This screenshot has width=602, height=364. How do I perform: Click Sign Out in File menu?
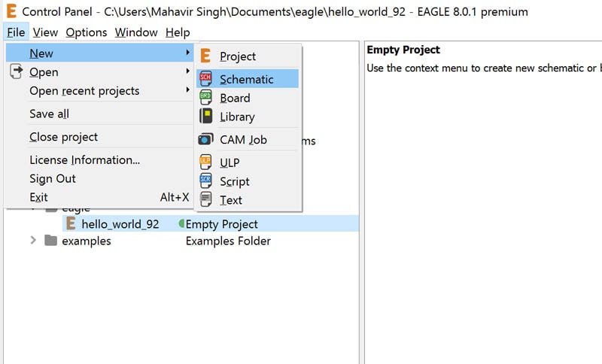pyautogui.click(x=100, y=178)
